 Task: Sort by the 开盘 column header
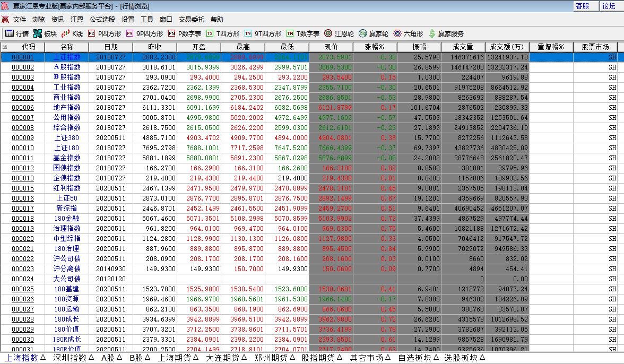(x=199, y=47)
